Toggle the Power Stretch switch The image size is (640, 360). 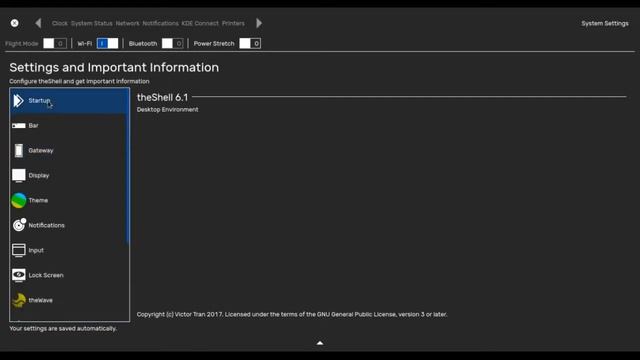[250, 43]
